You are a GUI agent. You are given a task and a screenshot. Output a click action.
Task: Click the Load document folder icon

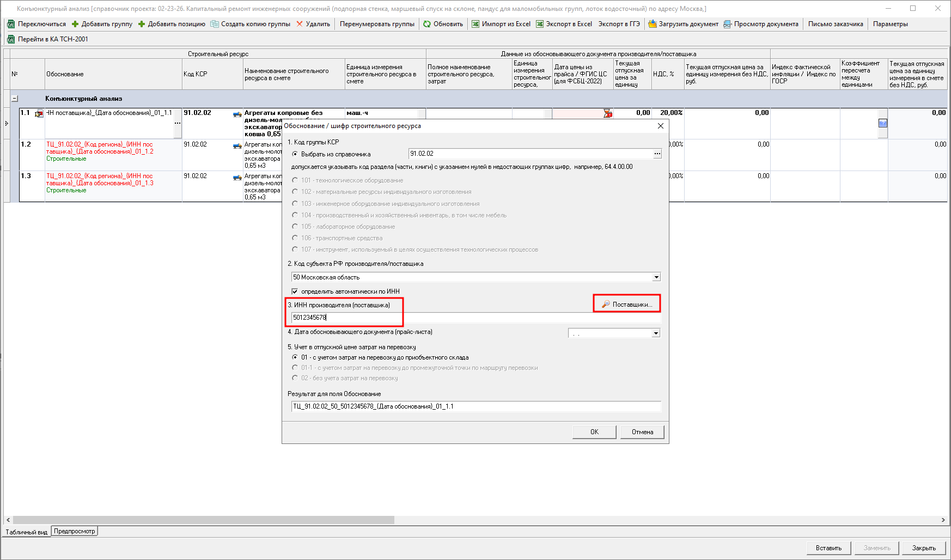point(652,24)
